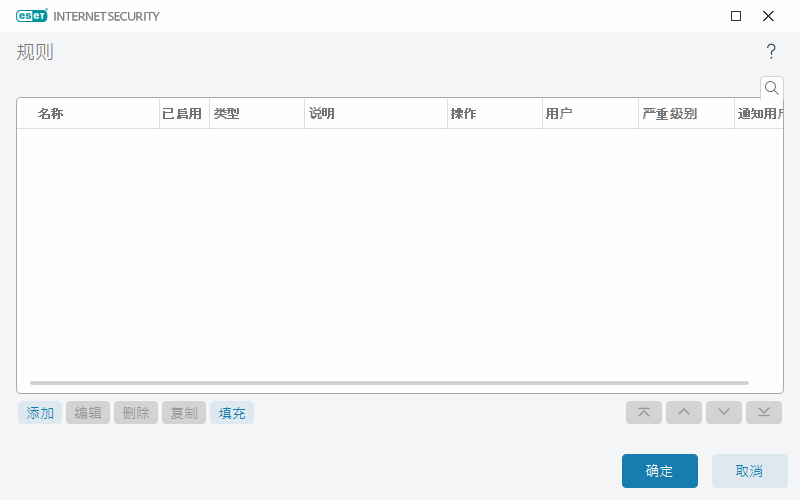Screen dimensions: 800x500
Task: Move rule down arrow button
Action: pyautogui.click(x=723, y=412)
